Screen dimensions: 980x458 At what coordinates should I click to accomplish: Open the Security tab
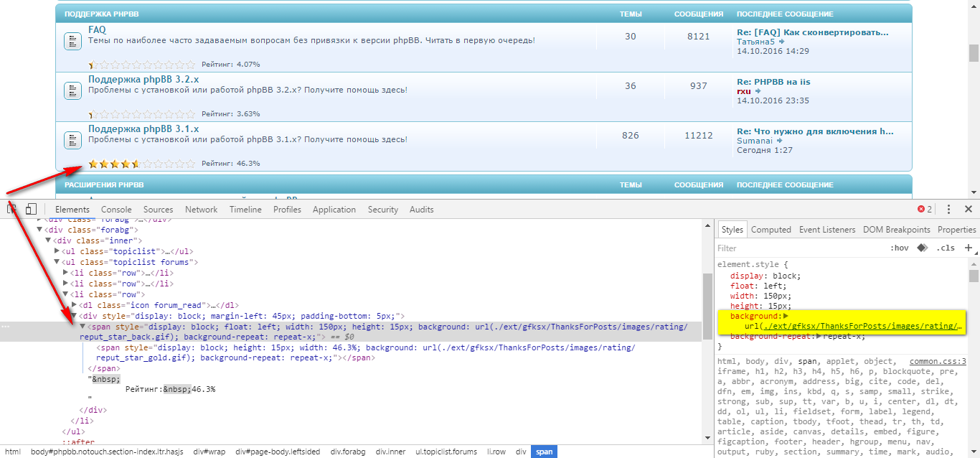383,210
